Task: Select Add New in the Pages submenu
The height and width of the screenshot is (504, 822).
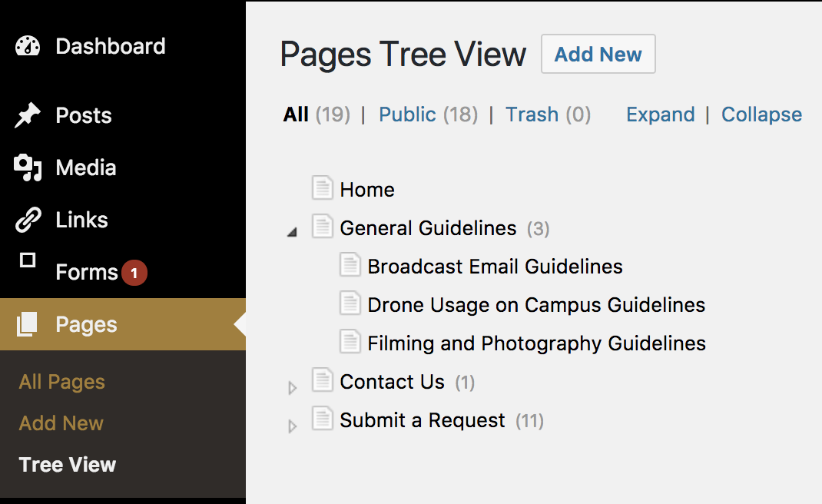Action: coord(61,423)
